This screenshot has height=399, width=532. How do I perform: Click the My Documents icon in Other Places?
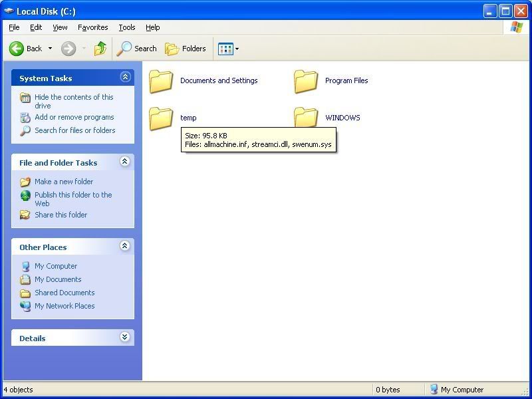coord(25,279)
